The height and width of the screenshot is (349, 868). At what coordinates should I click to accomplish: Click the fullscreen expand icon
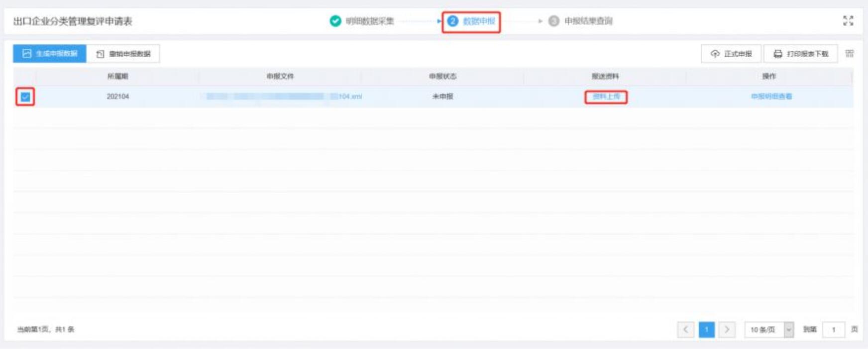tap(848, 20)
